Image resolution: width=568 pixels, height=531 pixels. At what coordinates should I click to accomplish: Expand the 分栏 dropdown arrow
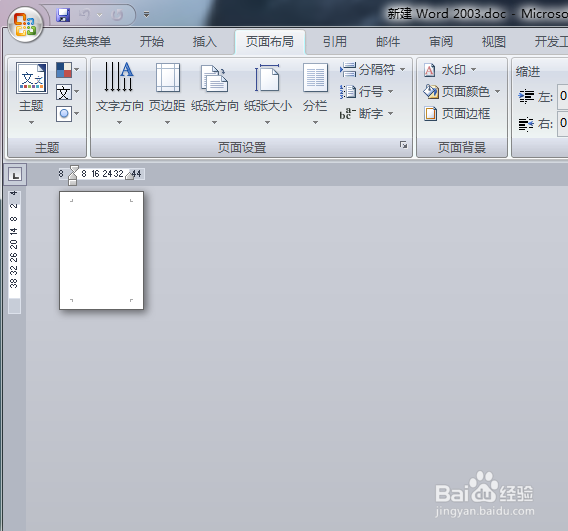click(316, 122)
